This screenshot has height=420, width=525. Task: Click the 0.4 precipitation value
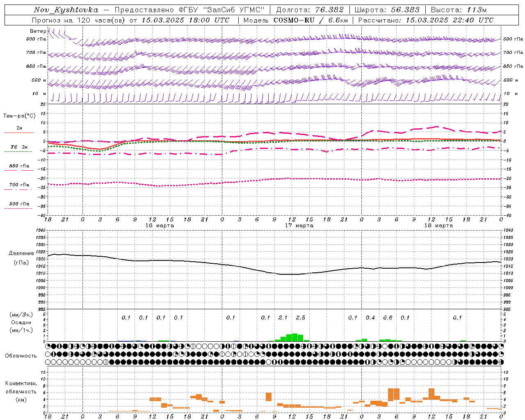pyautogui.click(x=370, y=317)
